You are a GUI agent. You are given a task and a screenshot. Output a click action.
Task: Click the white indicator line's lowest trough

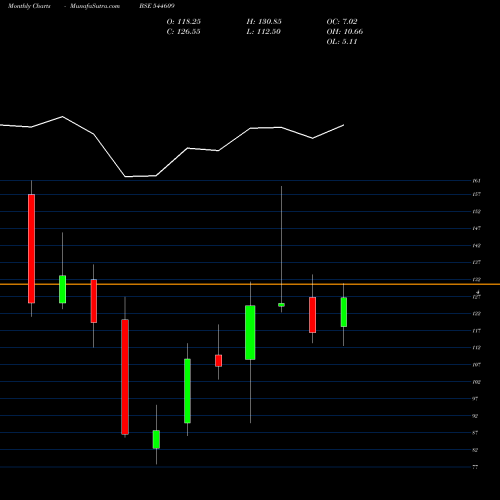[x=126, y=176]
